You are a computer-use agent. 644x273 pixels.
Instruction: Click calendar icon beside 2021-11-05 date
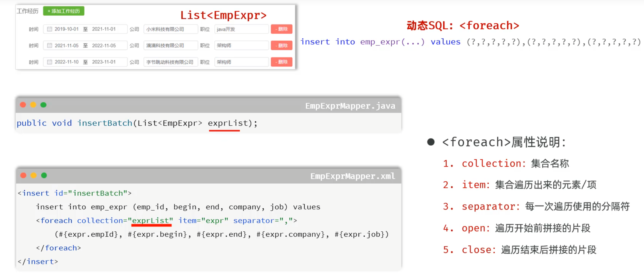50,46
